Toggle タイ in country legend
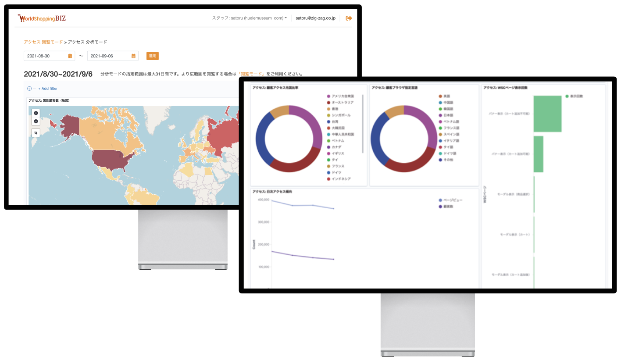621x364 pixels. [332, 160]
